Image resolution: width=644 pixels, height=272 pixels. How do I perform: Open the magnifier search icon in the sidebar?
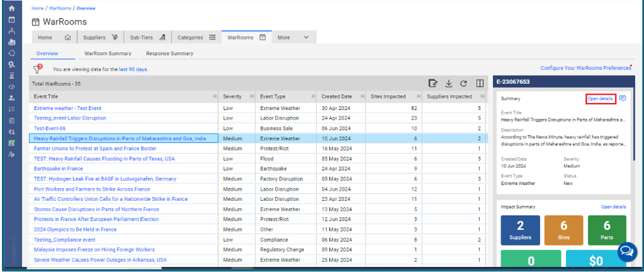click(x=12, y=64)
